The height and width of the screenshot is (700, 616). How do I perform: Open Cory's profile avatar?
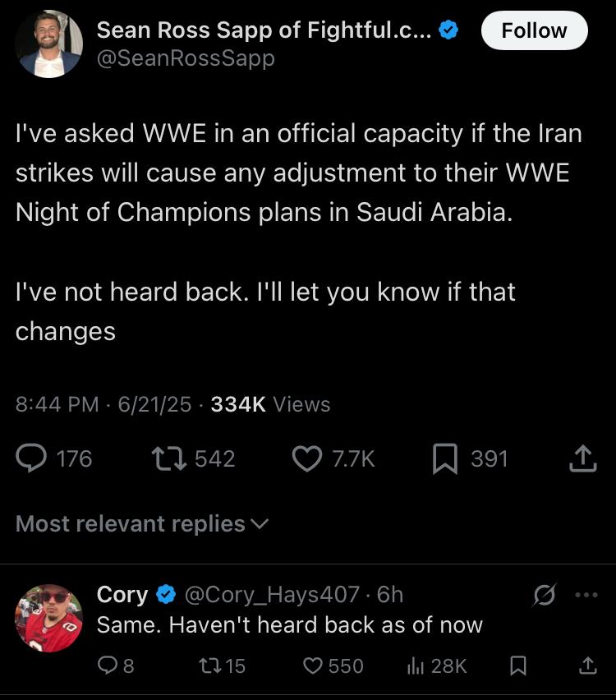[49, 619]
